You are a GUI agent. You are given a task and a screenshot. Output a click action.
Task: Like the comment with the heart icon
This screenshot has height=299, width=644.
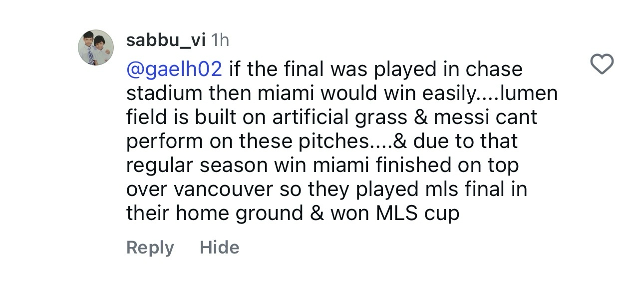[x=602, y=64]
